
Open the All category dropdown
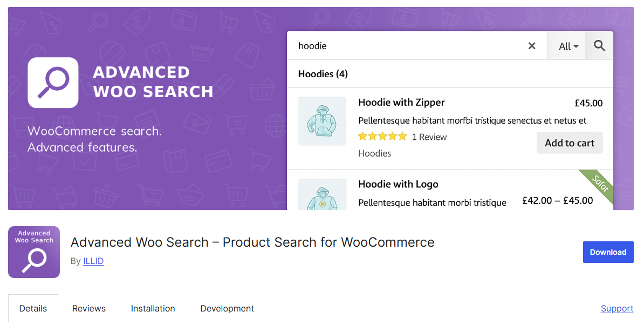[566, 46]
